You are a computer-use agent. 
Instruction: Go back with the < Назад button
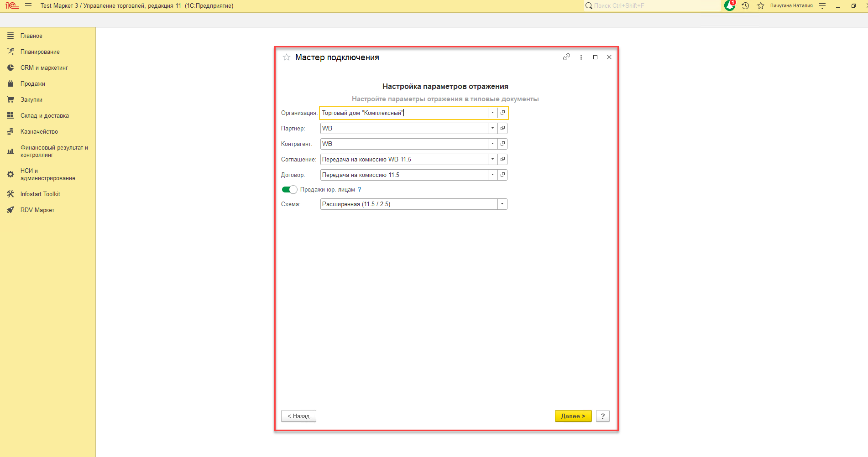click(x=298, y=416)
